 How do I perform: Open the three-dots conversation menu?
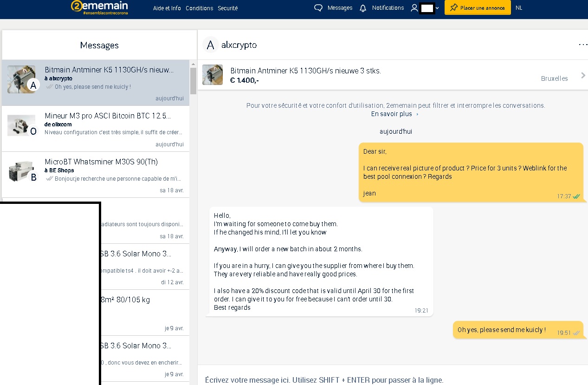(x=583, y=45)
